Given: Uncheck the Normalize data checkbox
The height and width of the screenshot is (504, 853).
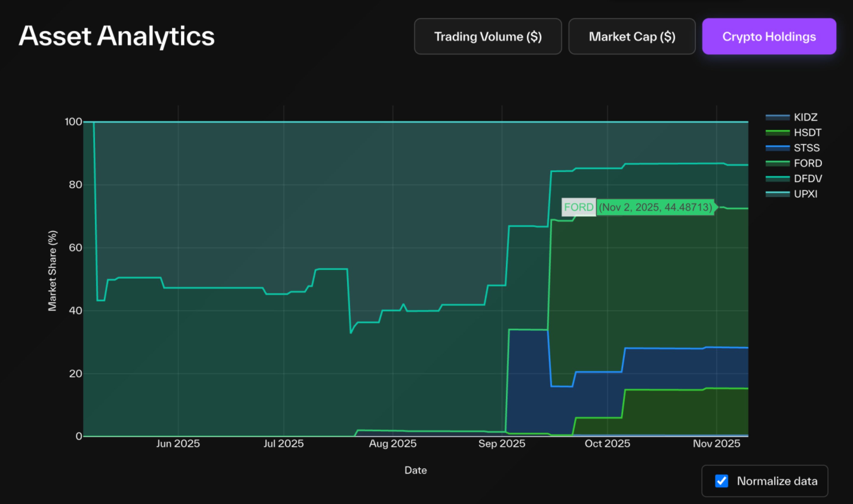Looking at the screenshot, I should 721,481.
